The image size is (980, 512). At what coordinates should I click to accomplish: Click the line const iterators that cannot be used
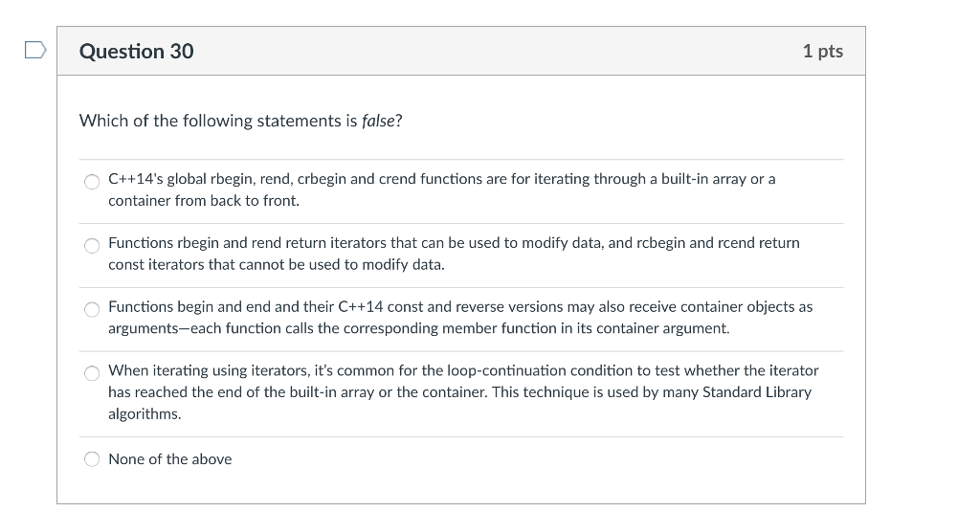(277, 264)
